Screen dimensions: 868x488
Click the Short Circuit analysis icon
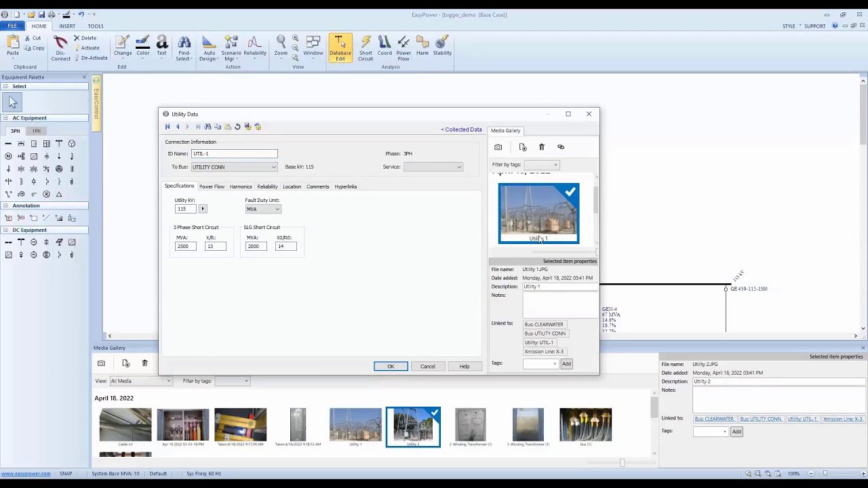[x=366, y=48]
